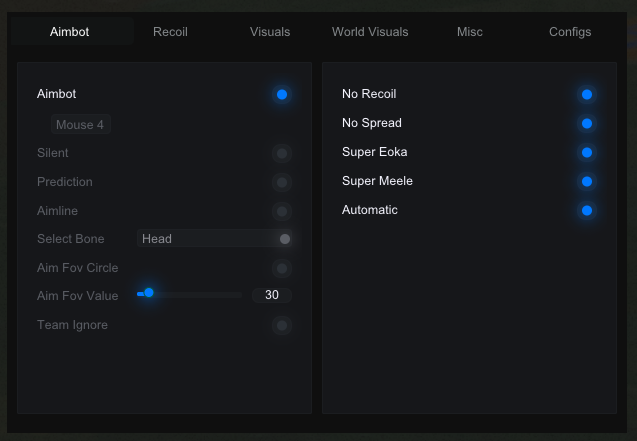Select the Misc tab
This screenshot has width=637, height=441.
point(469,32)
